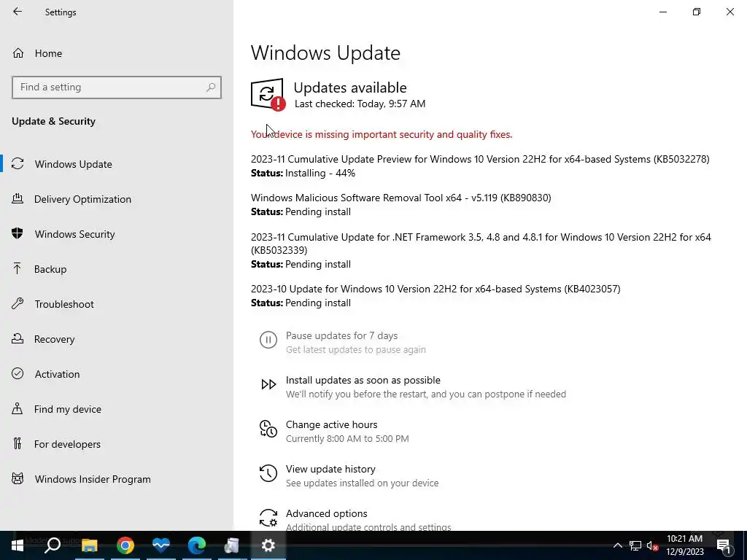This screenshot has height=560, width=747.
Task: Go back with the Settings back arrow
Action: 18,12
